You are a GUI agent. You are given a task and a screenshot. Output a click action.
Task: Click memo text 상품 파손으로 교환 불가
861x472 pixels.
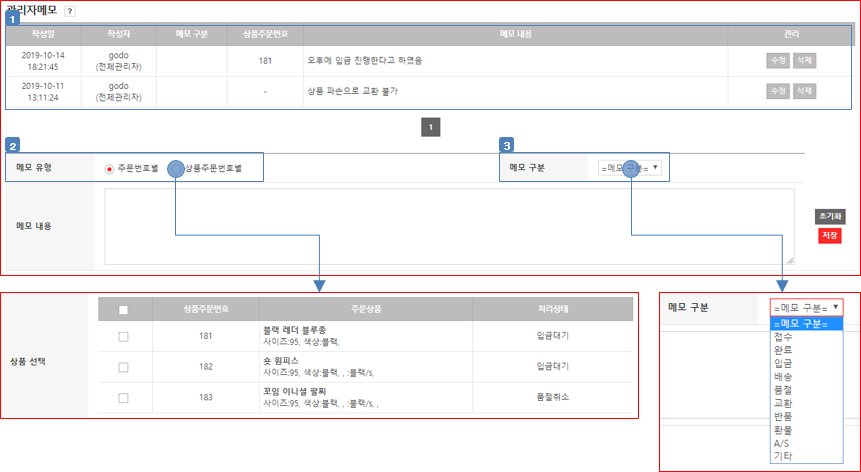pos(353,92)
